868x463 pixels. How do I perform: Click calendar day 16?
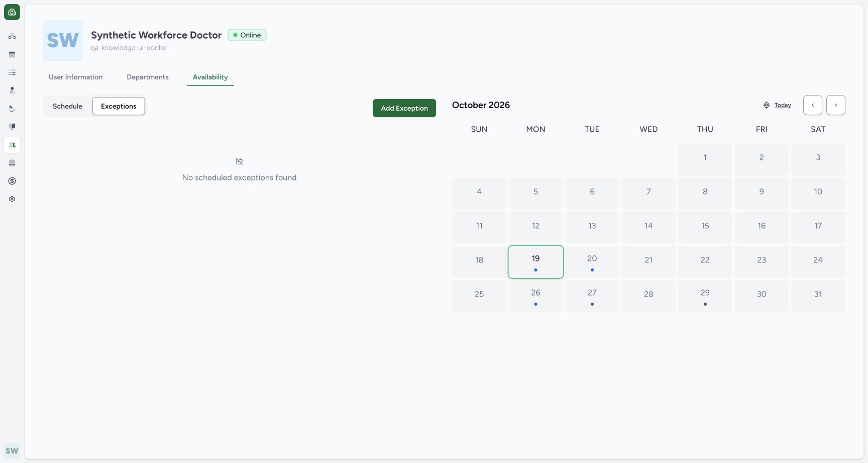pyautogui.click(x=762, y=228)
